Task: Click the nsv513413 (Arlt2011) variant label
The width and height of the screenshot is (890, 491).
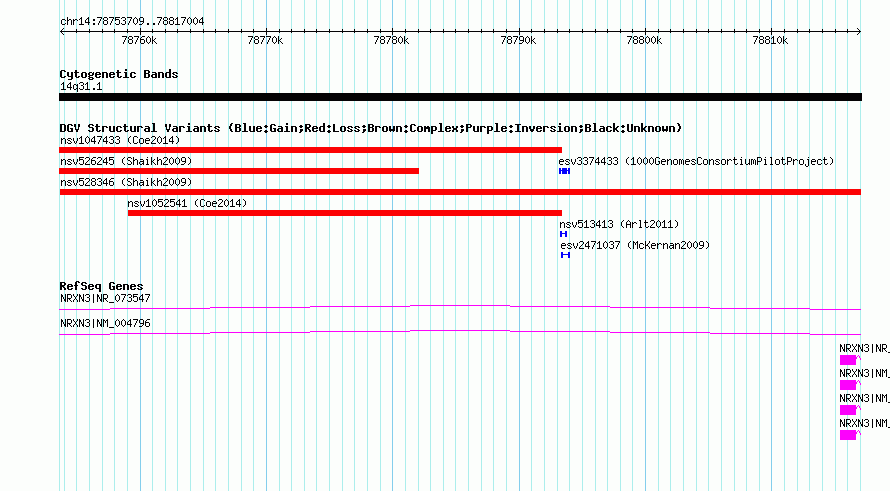Action: tap(619, 224)
